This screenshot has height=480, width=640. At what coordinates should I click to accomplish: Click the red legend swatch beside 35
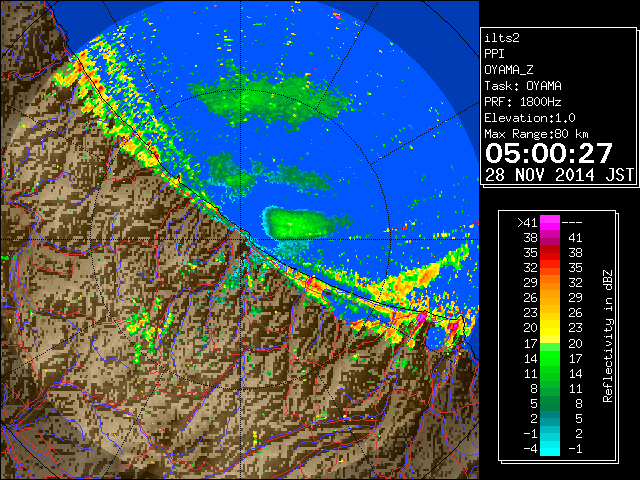click(x=550, y=253)
